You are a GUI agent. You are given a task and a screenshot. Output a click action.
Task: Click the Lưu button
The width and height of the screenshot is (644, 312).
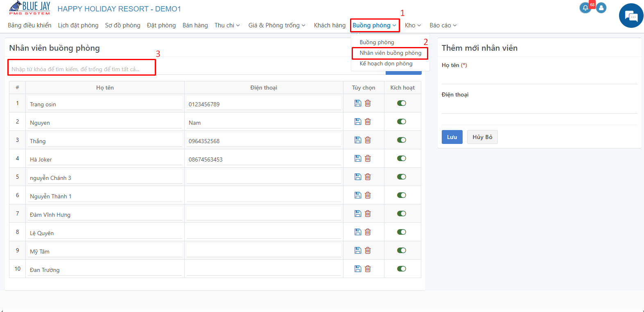pyautogui.click(x=452, y=137)
